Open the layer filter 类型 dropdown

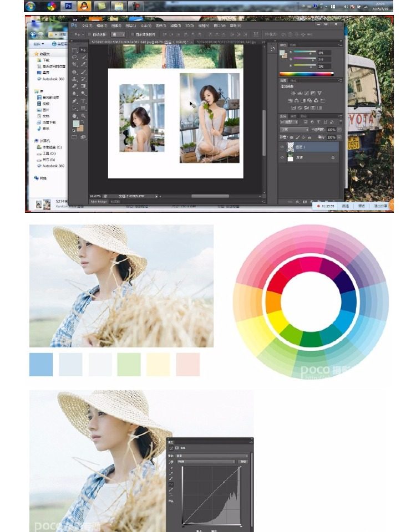(289, 122)
